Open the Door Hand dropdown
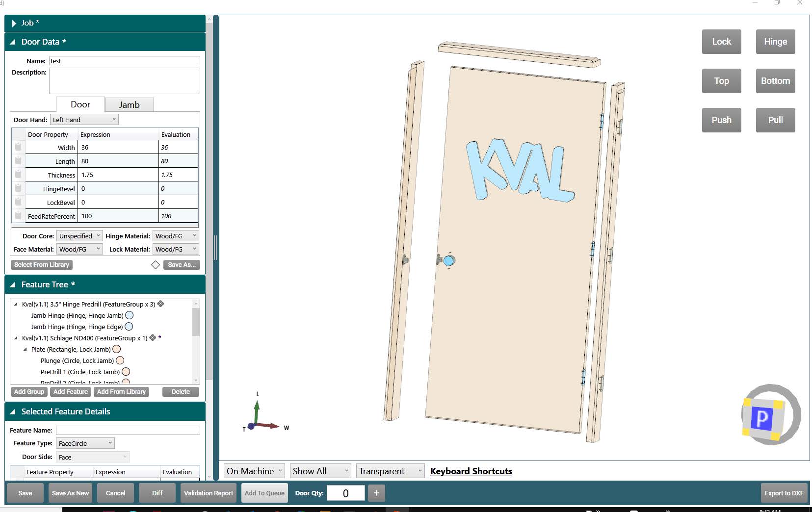Screen dimensions: 812x512 pyautogui.click(x=84, y=120)
